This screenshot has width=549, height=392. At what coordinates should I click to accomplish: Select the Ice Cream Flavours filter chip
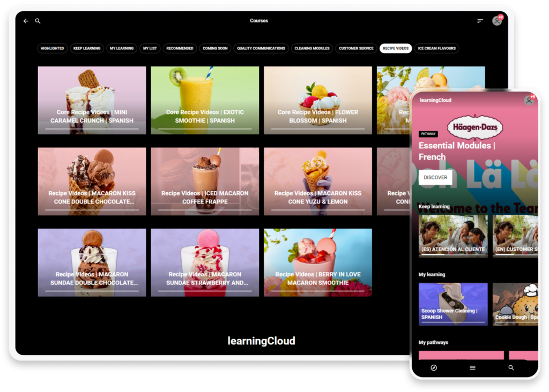point(436,48)
